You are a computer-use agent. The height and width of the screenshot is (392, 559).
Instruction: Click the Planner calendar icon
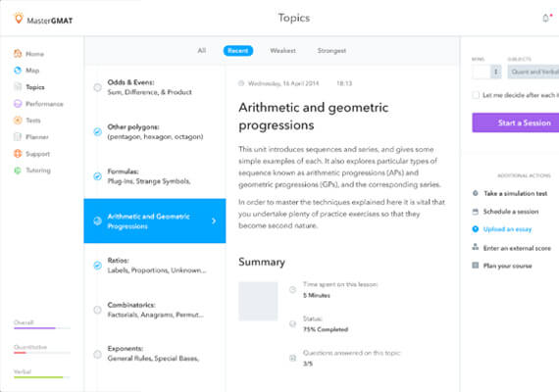click(x=18, y=137)
